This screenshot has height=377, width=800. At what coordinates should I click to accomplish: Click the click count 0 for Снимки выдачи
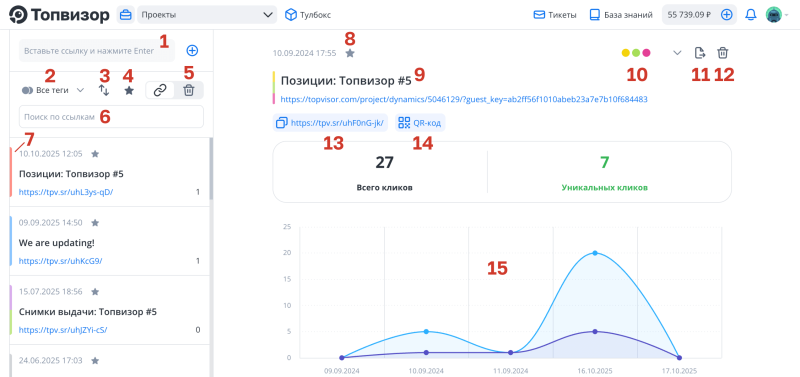click(x=198, y=330)
